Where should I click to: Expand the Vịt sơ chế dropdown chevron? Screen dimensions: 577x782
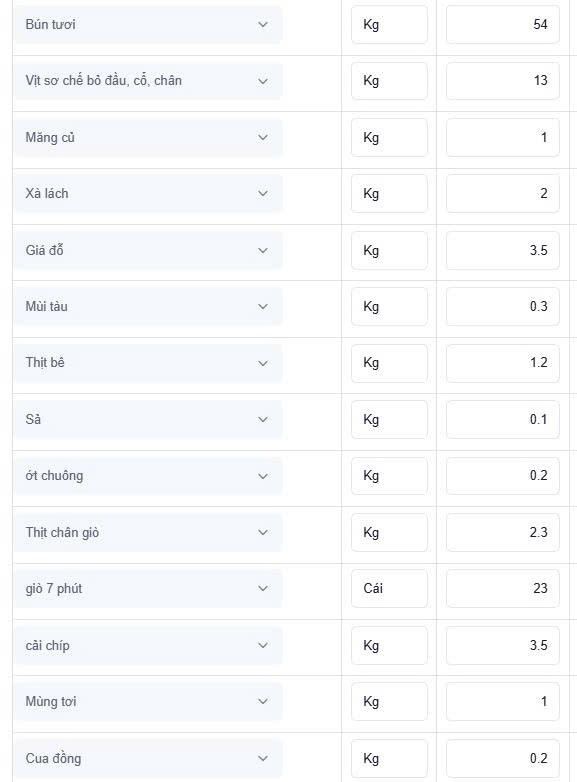point(263,81)
